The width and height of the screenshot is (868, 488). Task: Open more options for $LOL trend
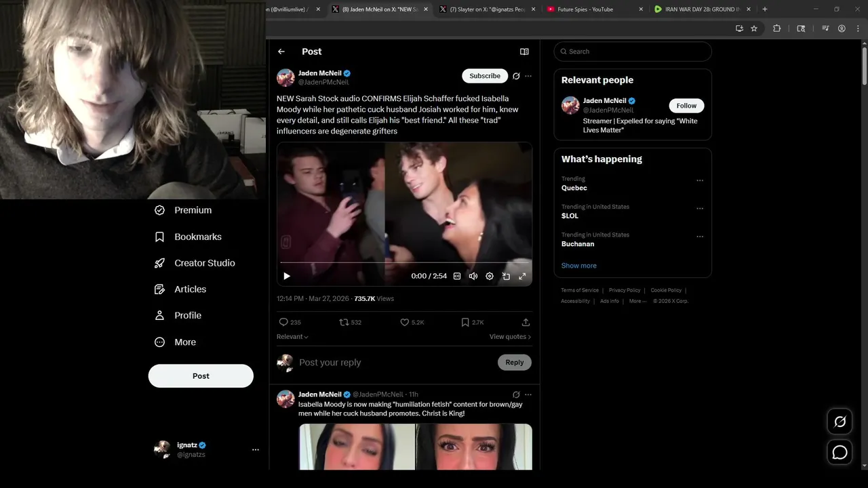[x=700, y=209]
